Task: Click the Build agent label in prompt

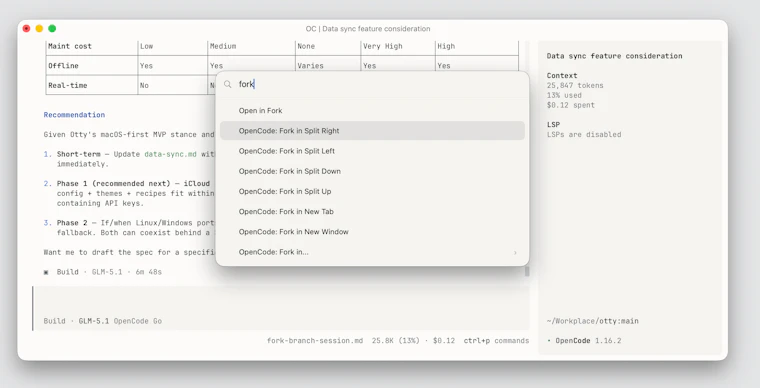Action: 54,321
